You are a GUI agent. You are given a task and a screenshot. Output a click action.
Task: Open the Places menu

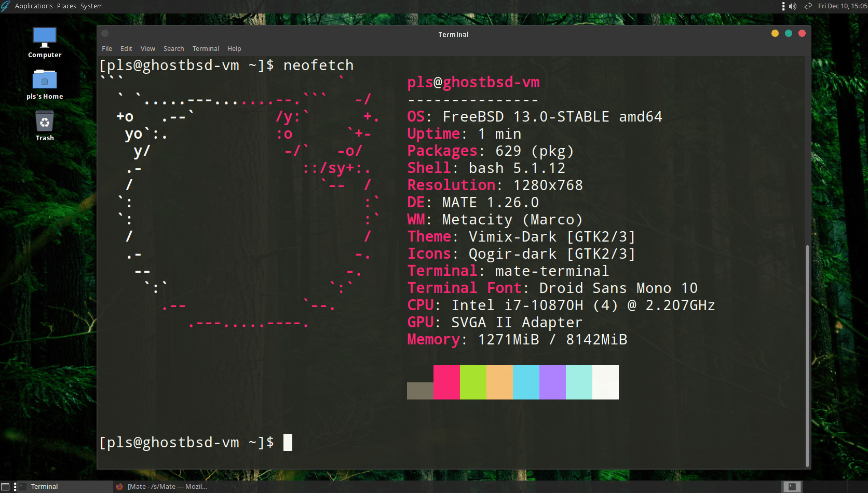click(x=66, y=6)
